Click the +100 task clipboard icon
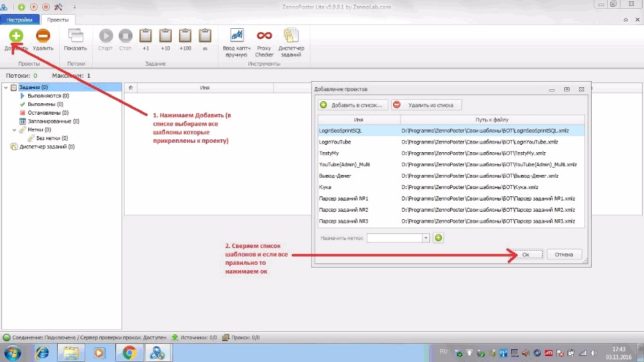 coord(185,36)
